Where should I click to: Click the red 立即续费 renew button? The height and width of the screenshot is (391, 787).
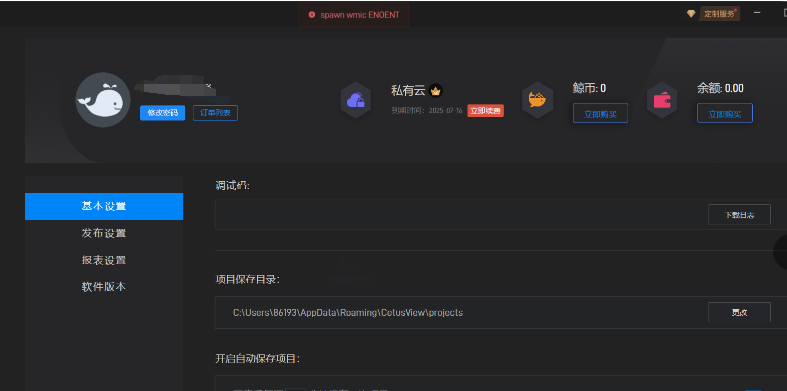tap(485, 111)
